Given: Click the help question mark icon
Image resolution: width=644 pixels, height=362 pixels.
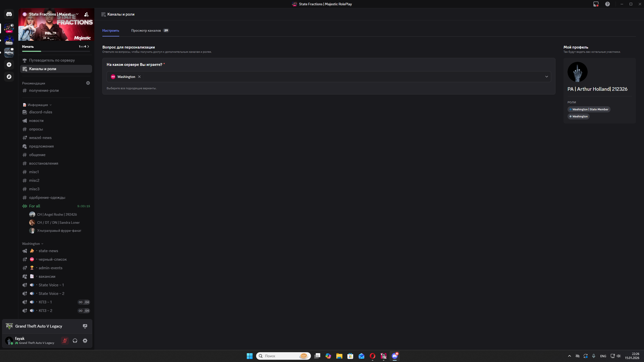Looking at the screenshot, I should pos(608,4).
